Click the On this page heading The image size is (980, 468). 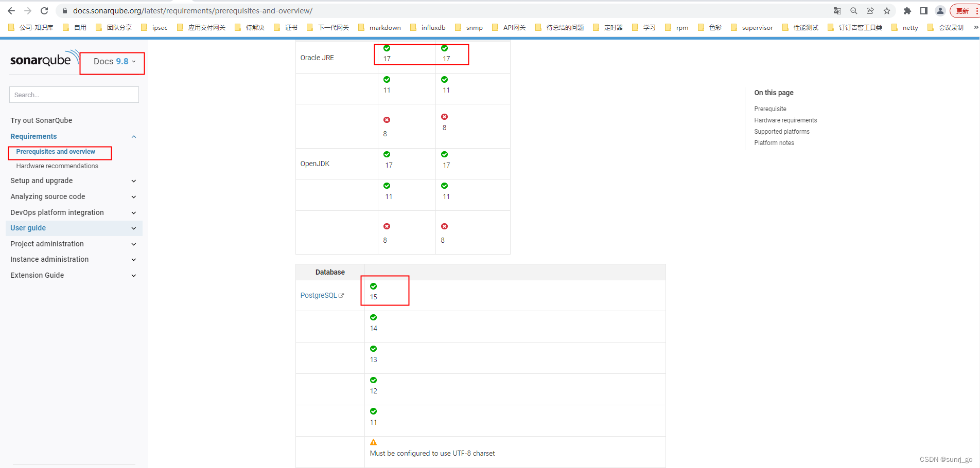coord(774,93)
